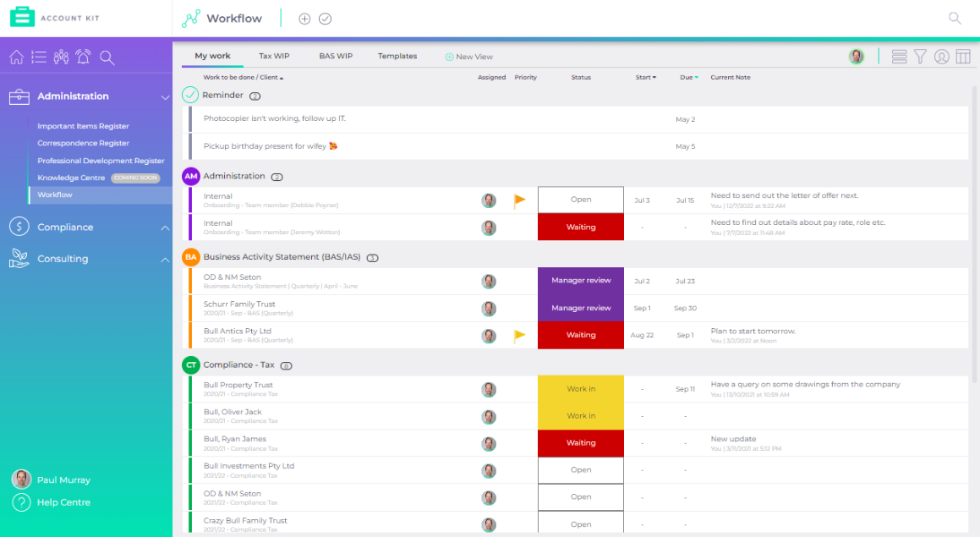Click the Workflow graph icon in header
This screenshot has height=537, width=980.
(x=190, y=19)
